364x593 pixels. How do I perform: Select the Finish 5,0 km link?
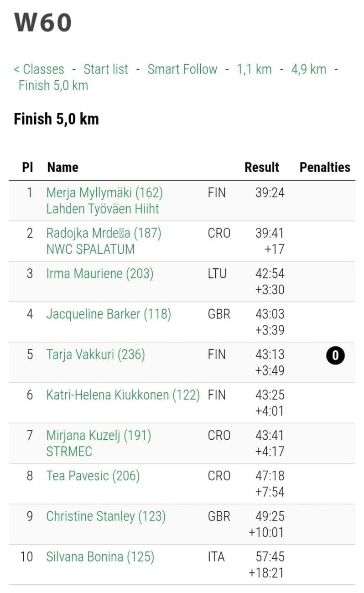click(53, 85)
